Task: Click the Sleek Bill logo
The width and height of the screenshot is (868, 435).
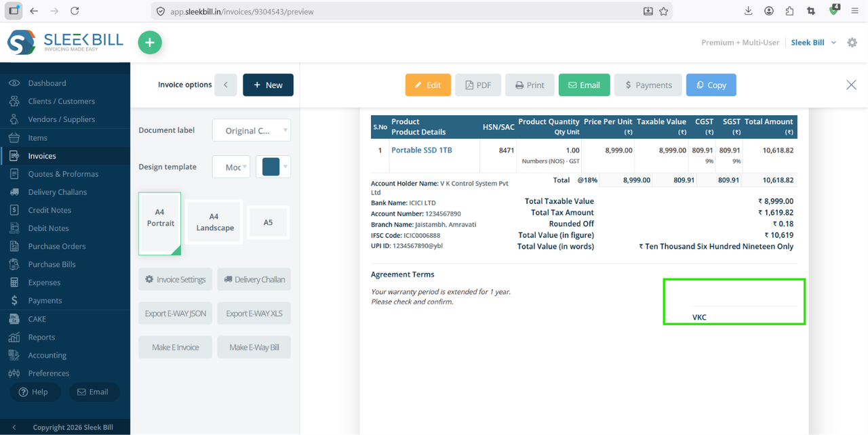Action: (x=65, y=42)
